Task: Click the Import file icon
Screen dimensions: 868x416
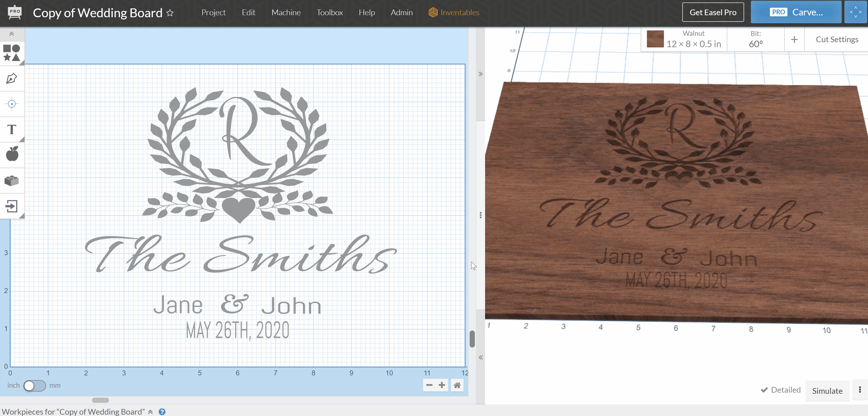Action: pyautogui.click(x=12, y=206)
